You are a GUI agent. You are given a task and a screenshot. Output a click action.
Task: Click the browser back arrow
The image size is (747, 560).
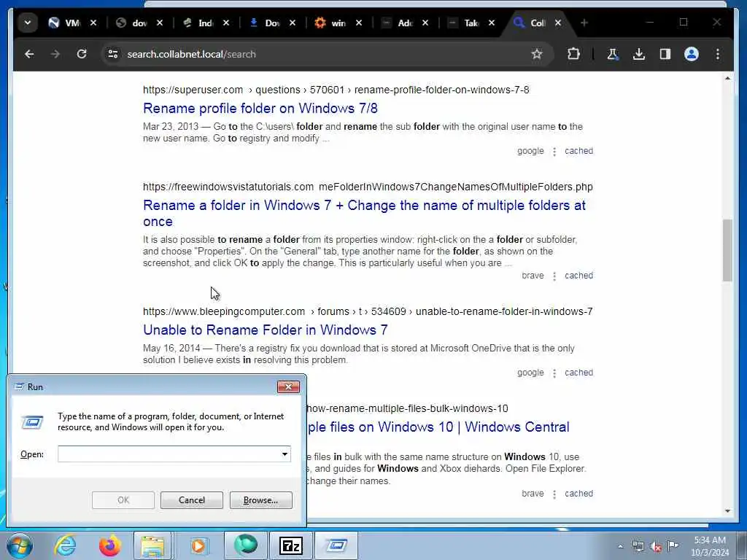pos(29,54)
